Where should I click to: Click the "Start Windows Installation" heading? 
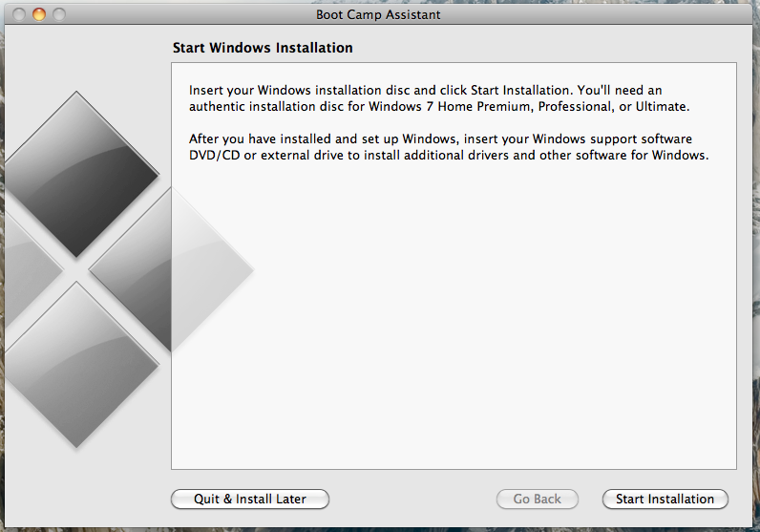[x=263, y=48]
